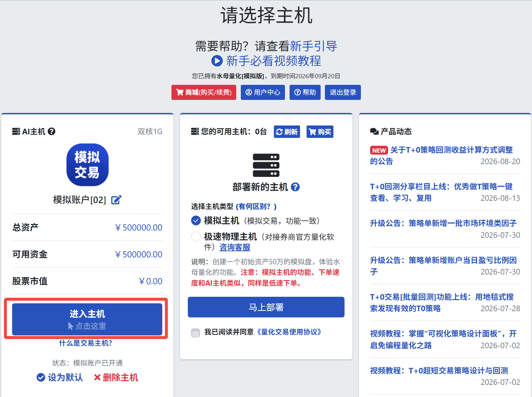Image resolution: width=532 pixels, height=397 pixels.
Task: Select the 极速物理主机 radio option
Action: tap(196, 236)
